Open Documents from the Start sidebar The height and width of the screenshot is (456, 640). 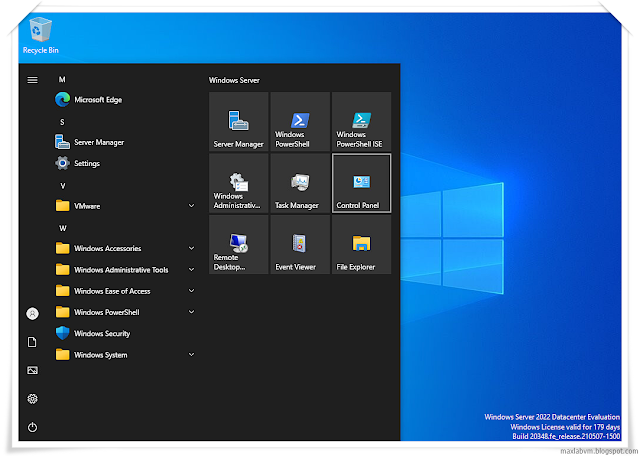(33, 342)
